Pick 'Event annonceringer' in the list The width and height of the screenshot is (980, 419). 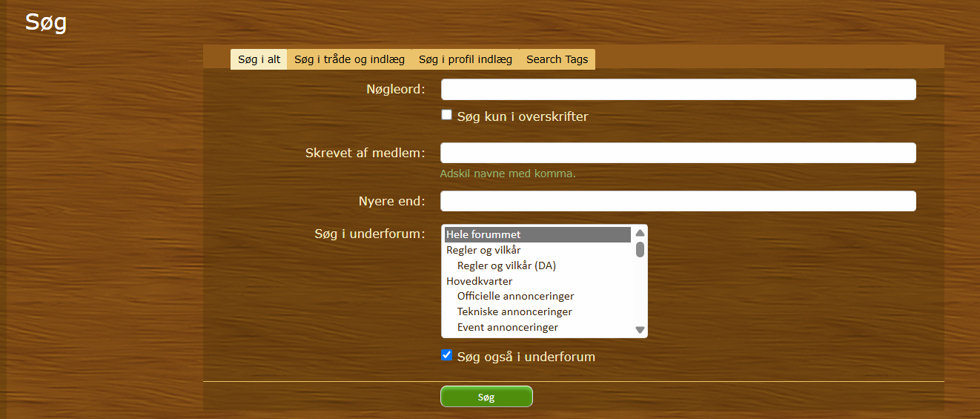click(x=537, y=327)
